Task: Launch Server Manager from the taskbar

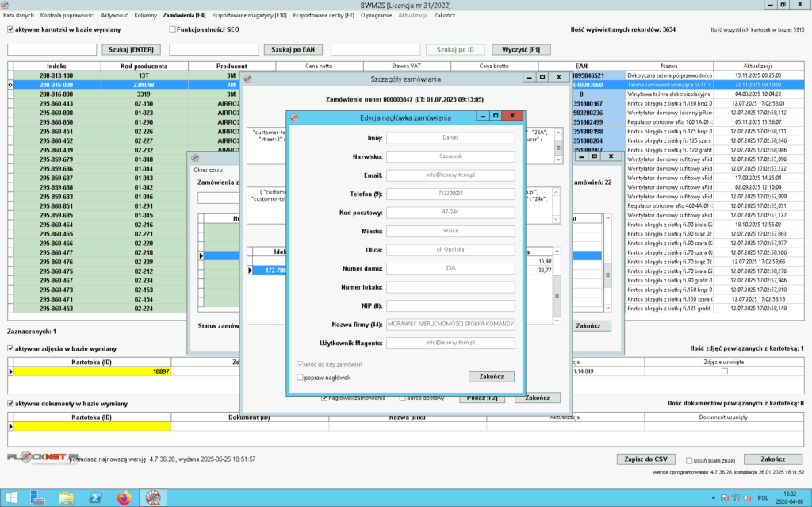Action: 37,497
